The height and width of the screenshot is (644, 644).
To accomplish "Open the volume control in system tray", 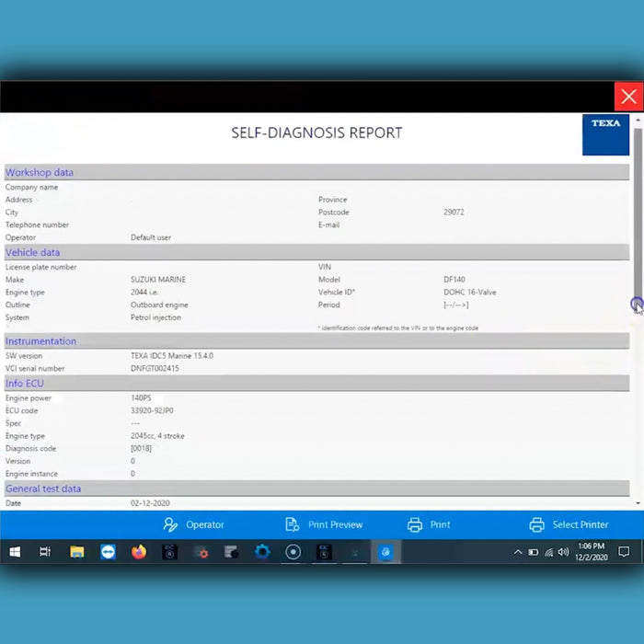I will 563,552.
